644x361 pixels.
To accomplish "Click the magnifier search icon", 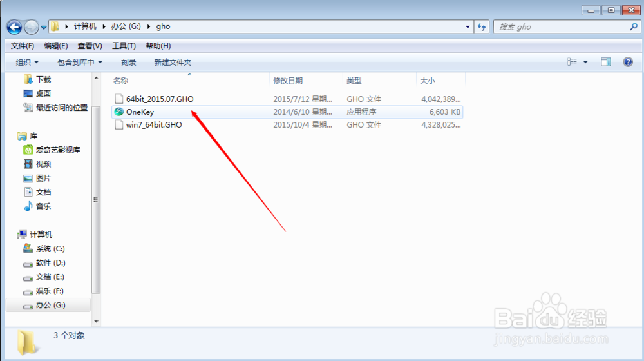I will click(634, 26).
